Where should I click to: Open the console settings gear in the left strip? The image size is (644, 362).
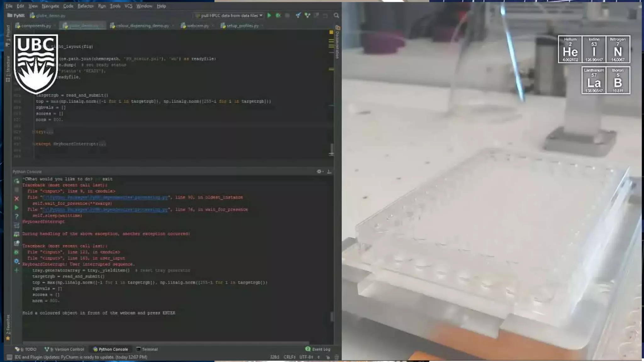17,261
